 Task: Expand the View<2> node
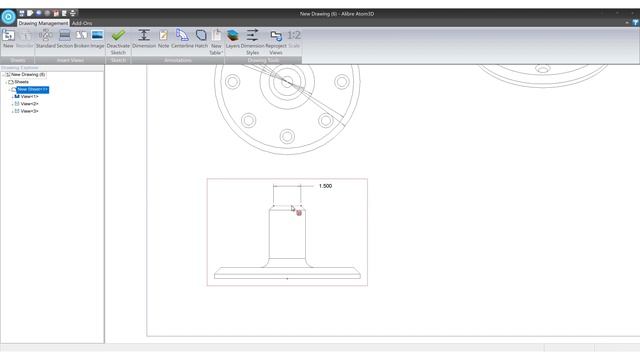coord(13,104)
